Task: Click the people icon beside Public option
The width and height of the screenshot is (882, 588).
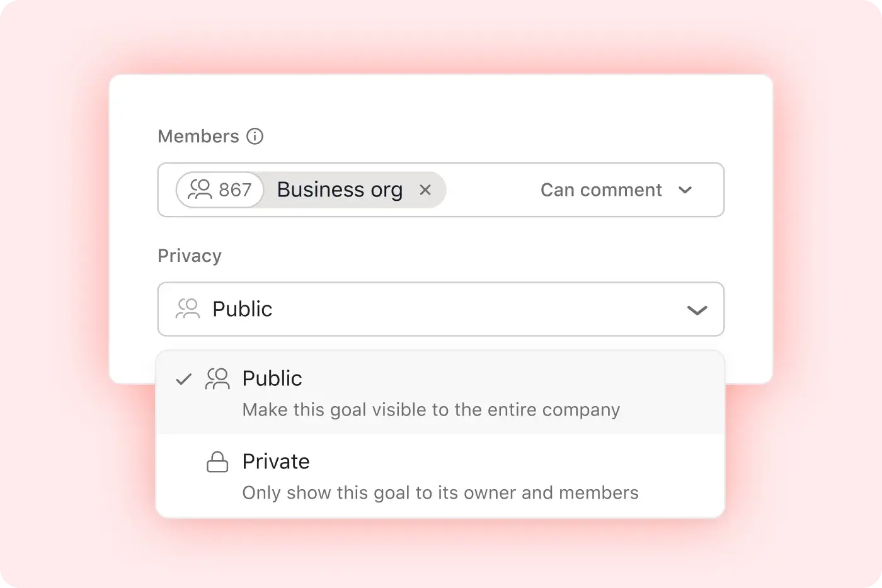Action: point(217,378)
